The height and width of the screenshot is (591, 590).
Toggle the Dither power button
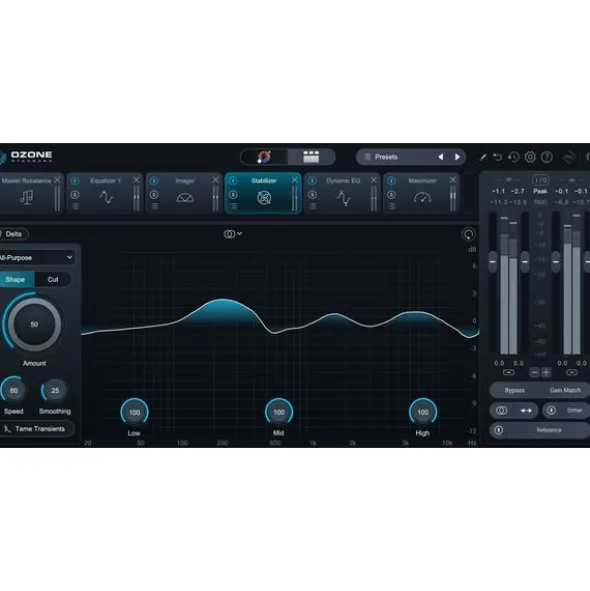[551, 410]
